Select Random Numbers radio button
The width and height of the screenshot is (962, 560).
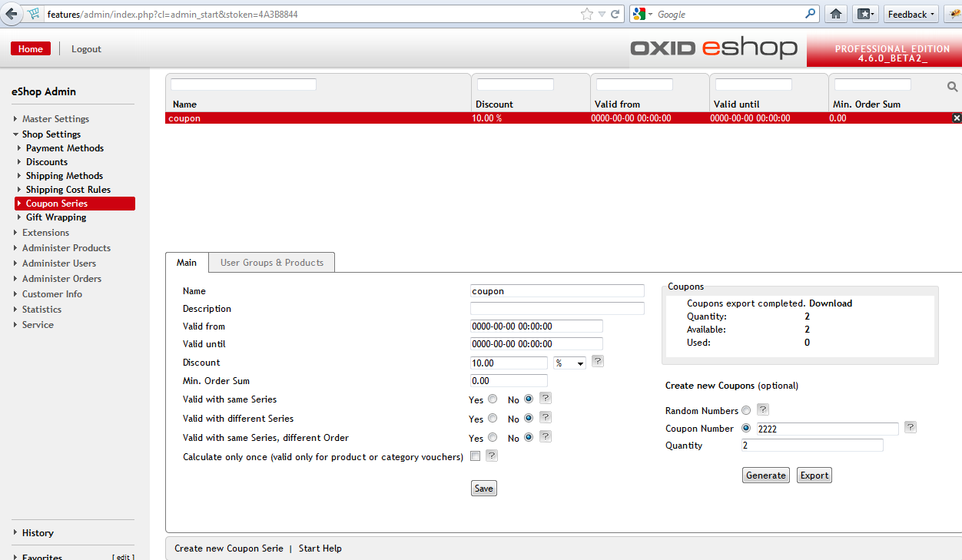pos(746,411)
